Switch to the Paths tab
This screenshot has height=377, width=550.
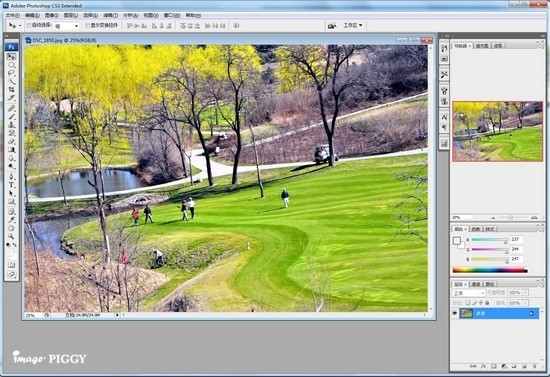click(490, 284)
